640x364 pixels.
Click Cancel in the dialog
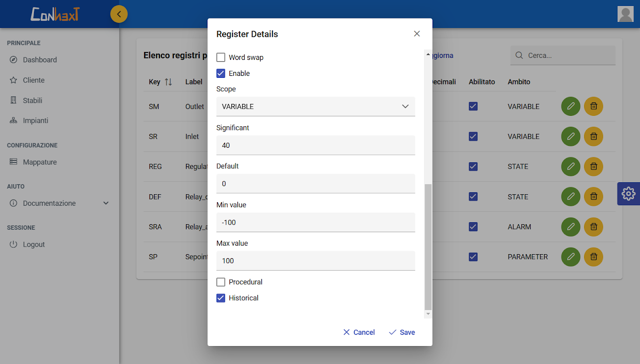(x=359, y=333)
